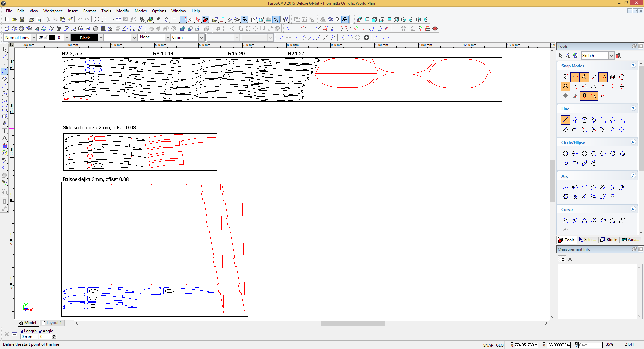The height and width of the screenshot is (349, 644).
Task: Click the Print icon in the toolbar
Action: [31, 20]
